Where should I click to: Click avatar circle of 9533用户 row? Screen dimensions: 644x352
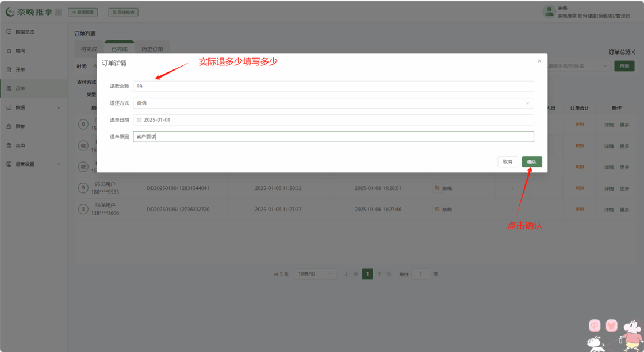pyautogui.click(x=83, y=188)
